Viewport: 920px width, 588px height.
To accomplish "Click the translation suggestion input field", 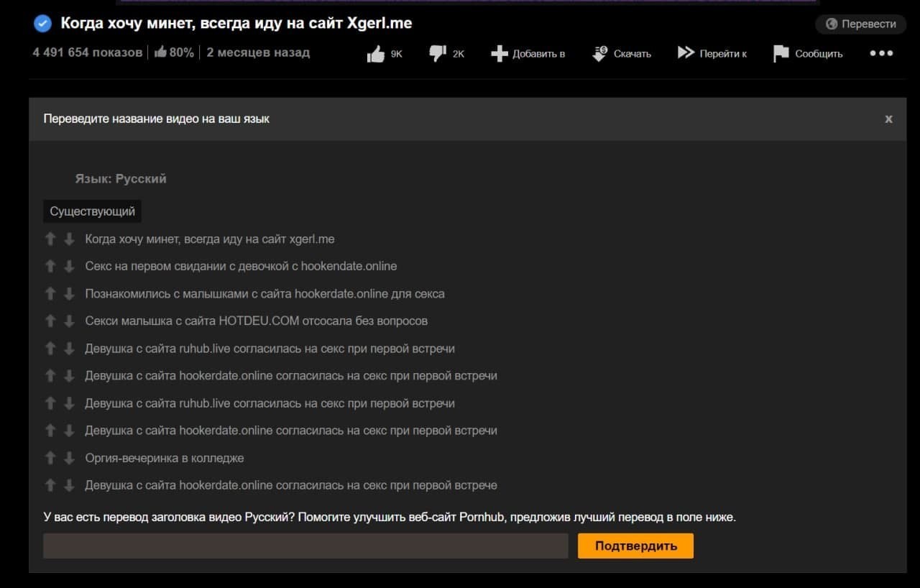I will (305, 546).
